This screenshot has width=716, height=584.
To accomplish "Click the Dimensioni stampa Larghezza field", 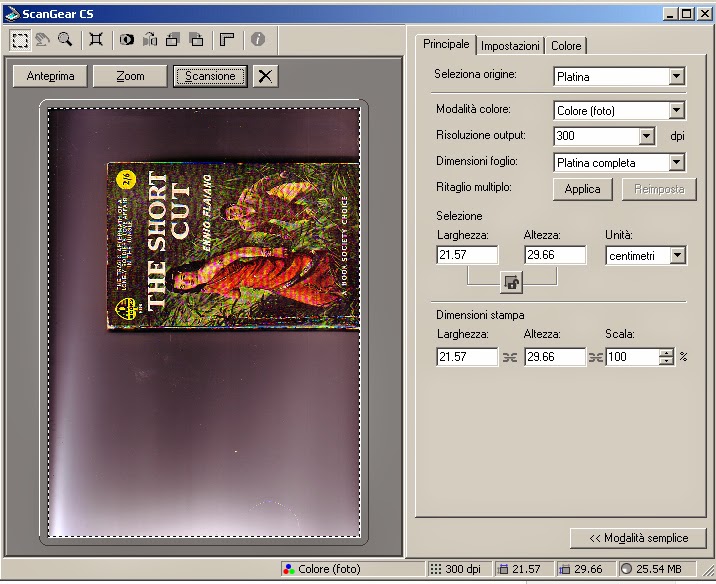I will point(467,357).
